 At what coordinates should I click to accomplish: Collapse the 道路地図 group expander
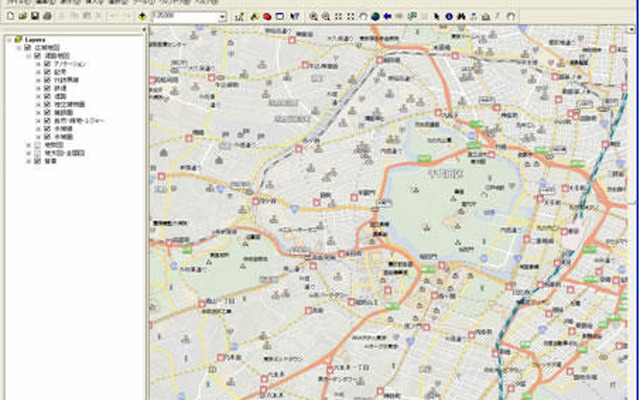[x=29, y=56]
